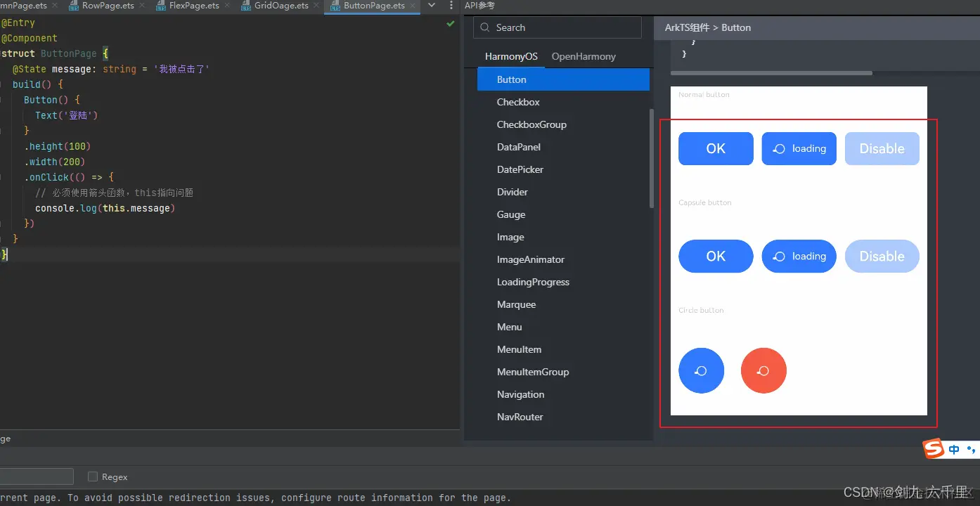Click the blue circle loading button
This screenshot has width=980, height=506.
[702, 370]
